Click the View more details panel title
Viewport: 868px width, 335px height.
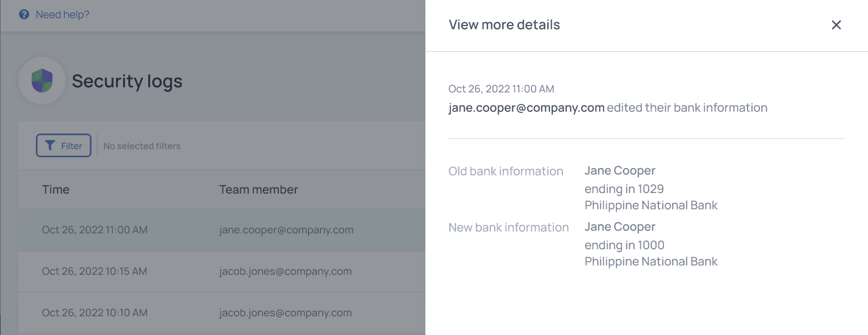[504, 25]
